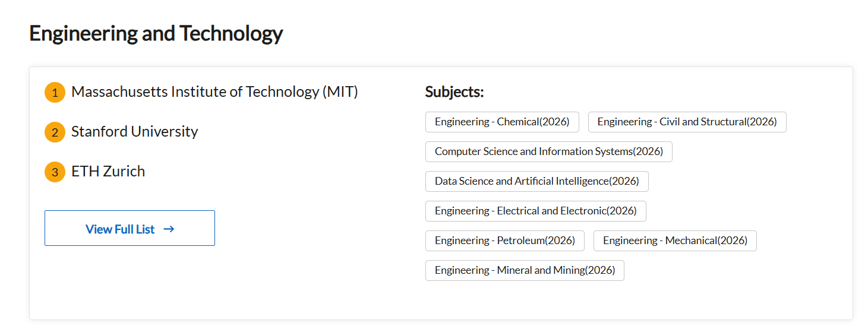Open Engineering - Mineral and Mining(2026) tag
This screenshot has height=332, width=868.
pos(525,270)
